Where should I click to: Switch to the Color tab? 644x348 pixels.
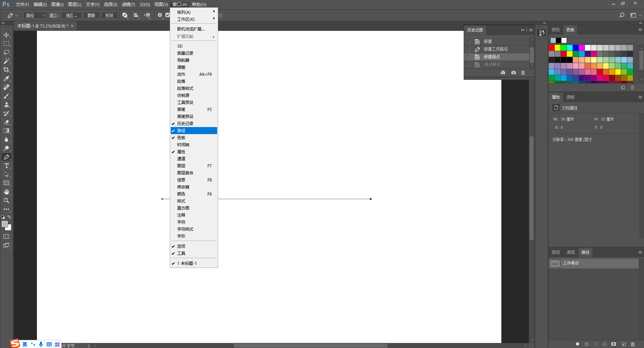(x=556, y=30)
